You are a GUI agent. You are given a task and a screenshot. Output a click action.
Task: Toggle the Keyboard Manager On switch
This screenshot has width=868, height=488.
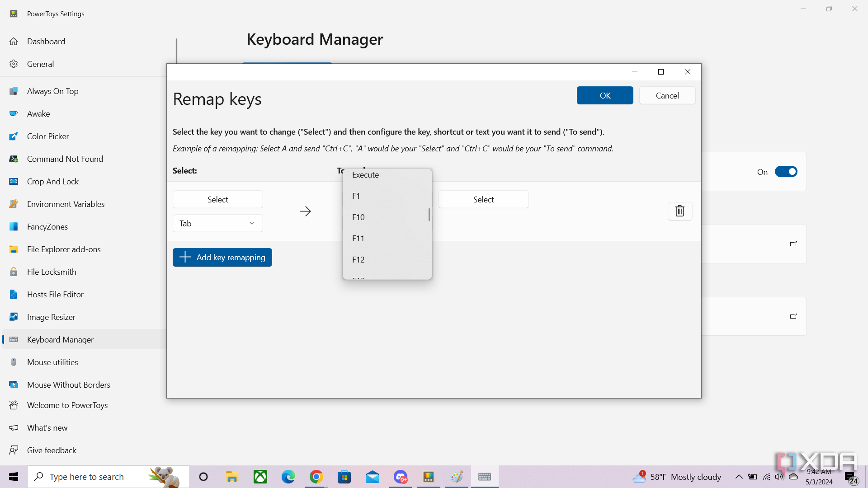click(x=786, y=172)
